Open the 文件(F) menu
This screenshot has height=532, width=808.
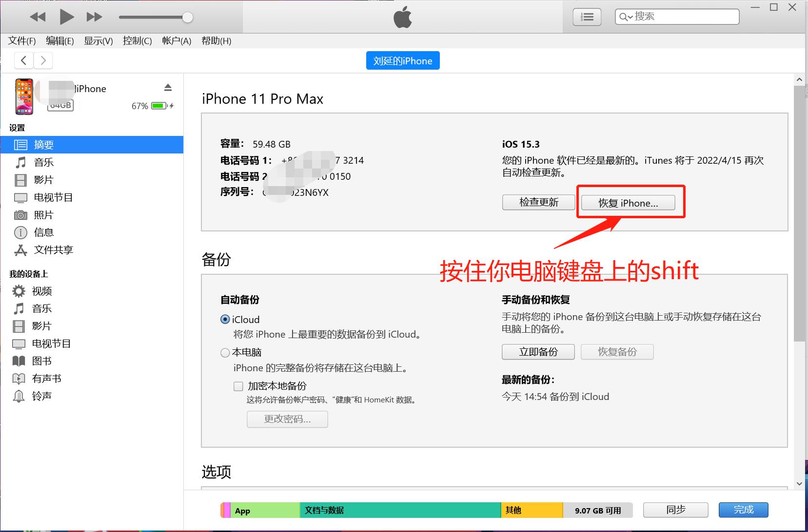pyautogui.click(x=22, y=41)
